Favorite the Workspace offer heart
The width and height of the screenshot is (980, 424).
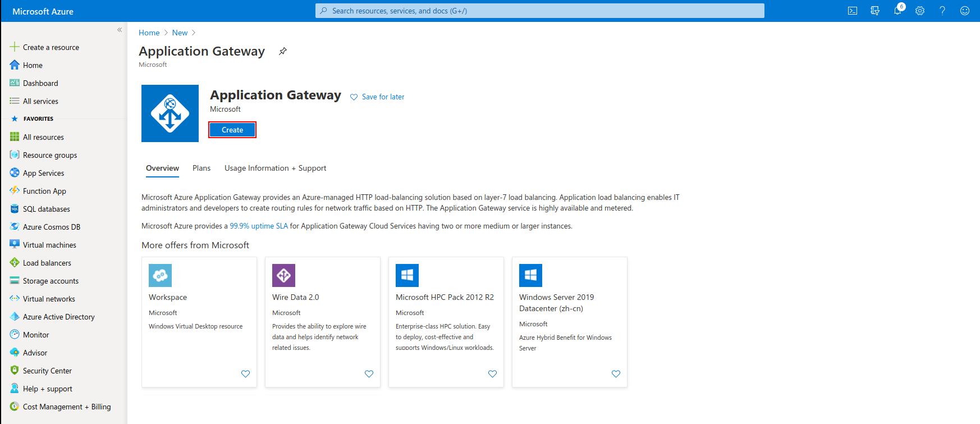click(x=245, y=374)
